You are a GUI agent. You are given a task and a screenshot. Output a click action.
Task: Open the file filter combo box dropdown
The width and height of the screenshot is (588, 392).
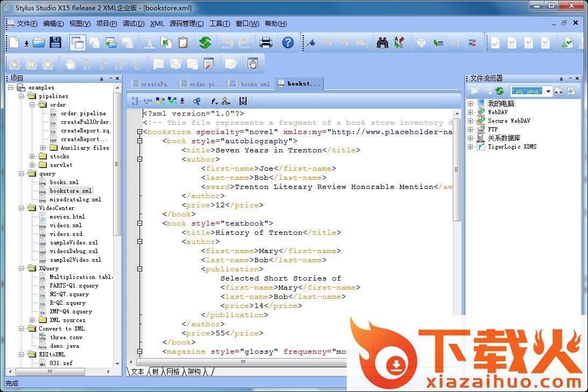[549, 91]
